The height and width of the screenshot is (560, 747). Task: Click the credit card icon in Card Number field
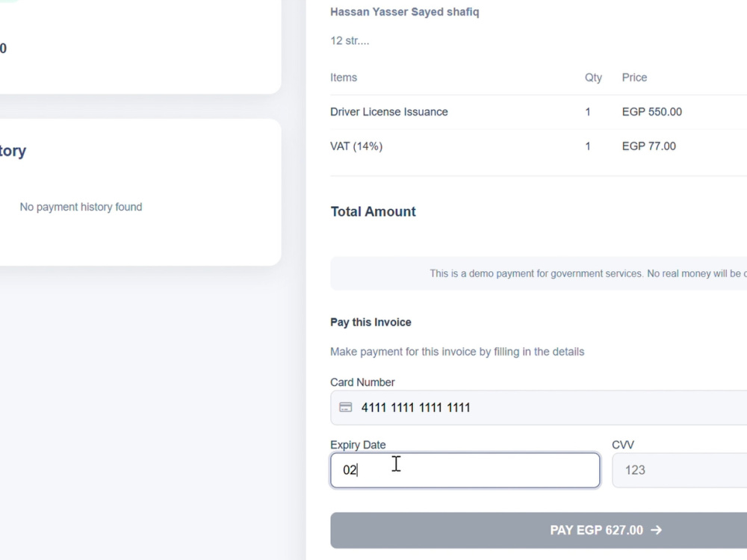coord(345,407)
